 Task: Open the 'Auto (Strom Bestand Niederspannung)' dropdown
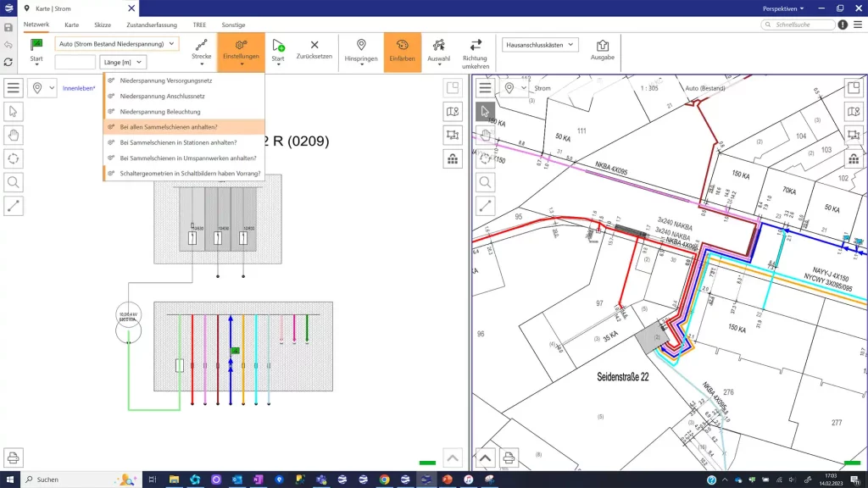pos(117,43)
